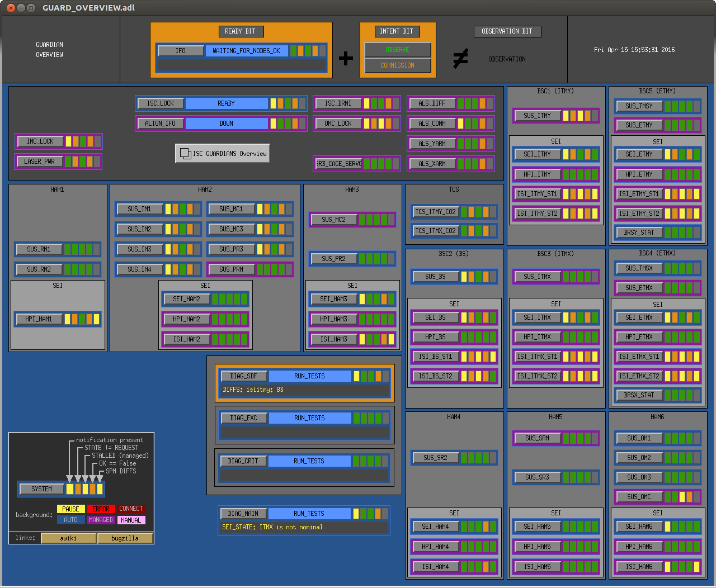Screen dimensions: 716x588
Task: Open the SUS_IM1 node
Action: click(x=140, y=209)
